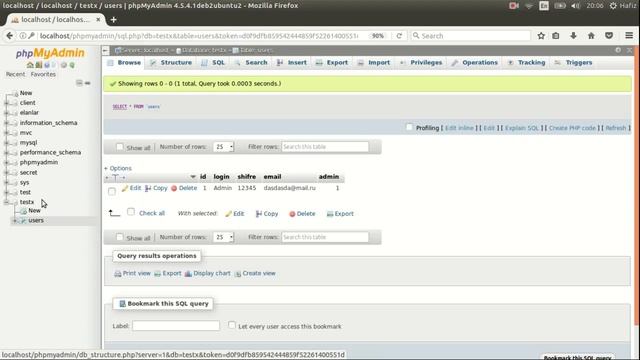This screenshot has width=640, height=360.
Task: Open a new Firefox tab with plus
Action: (x=113, y=20)
